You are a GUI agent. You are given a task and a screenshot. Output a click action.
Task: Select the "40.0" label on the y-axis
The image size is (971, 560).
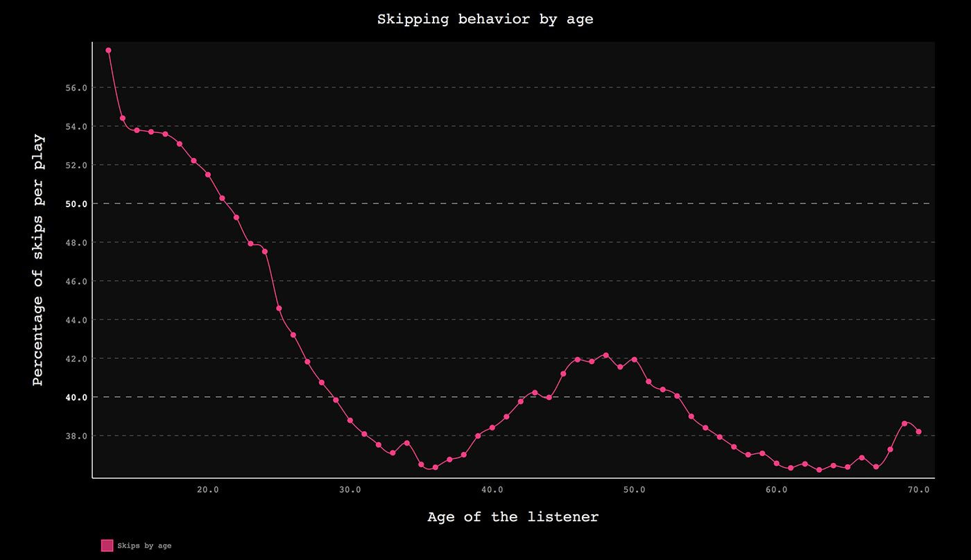77,397
